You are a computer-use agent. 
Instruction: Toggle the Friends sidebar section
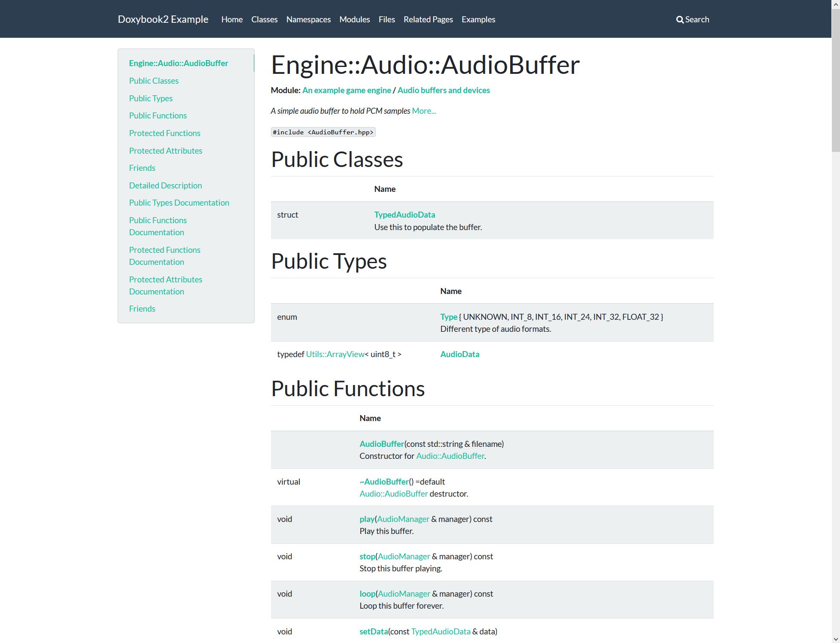tap(142, 167)
